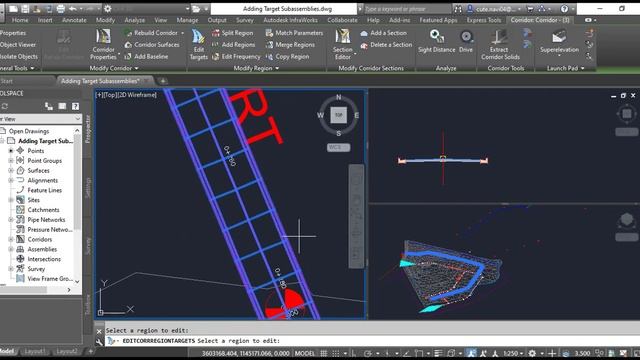Expand the Point Groups node

[x=11, y=160]
